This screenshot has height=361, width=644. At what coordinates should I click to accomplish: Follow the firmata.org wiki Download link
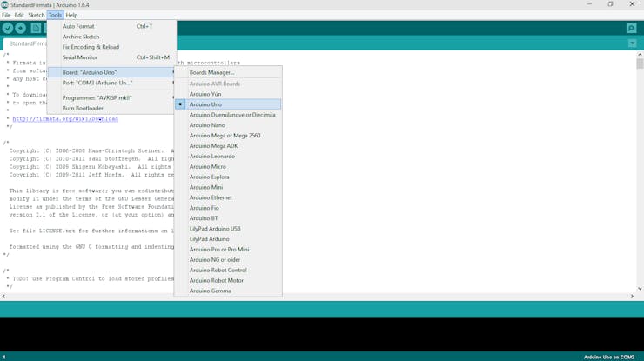(65, 119)
